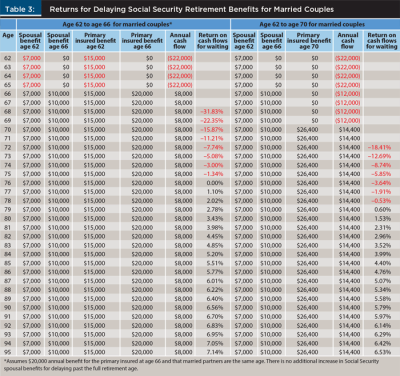Select the 7.05% return value
400x376 pixels.
coord(215,343)
